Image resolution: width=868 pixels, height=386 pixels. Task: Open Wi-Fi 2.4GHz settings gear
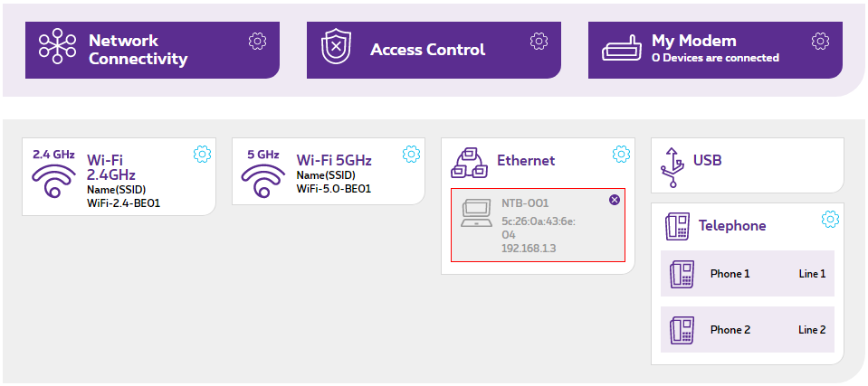click(x=202, y=155)
